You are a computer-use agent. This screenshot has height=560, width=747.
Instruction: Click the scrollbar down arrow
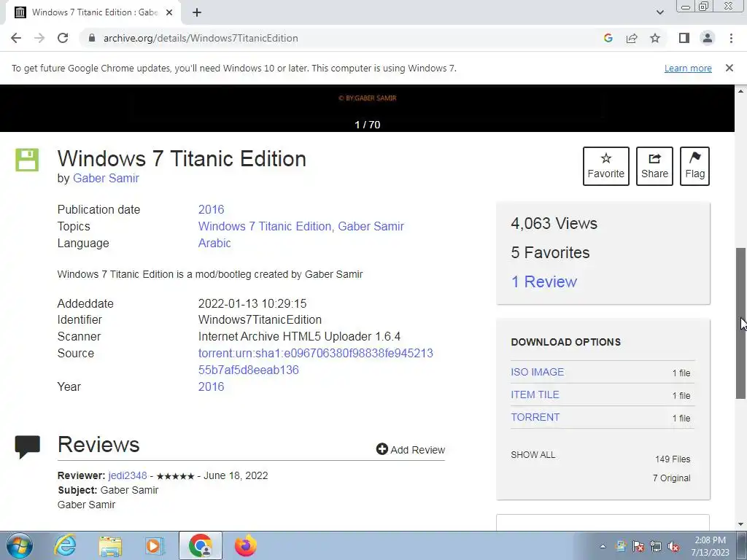point(741,524)
